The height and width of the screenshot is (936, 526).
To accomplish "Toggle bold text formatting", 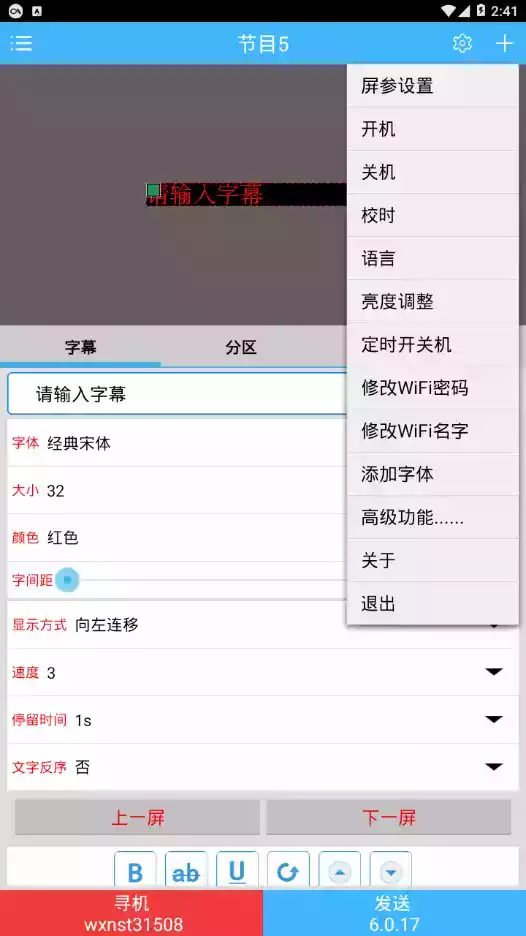I will (136, 872).
